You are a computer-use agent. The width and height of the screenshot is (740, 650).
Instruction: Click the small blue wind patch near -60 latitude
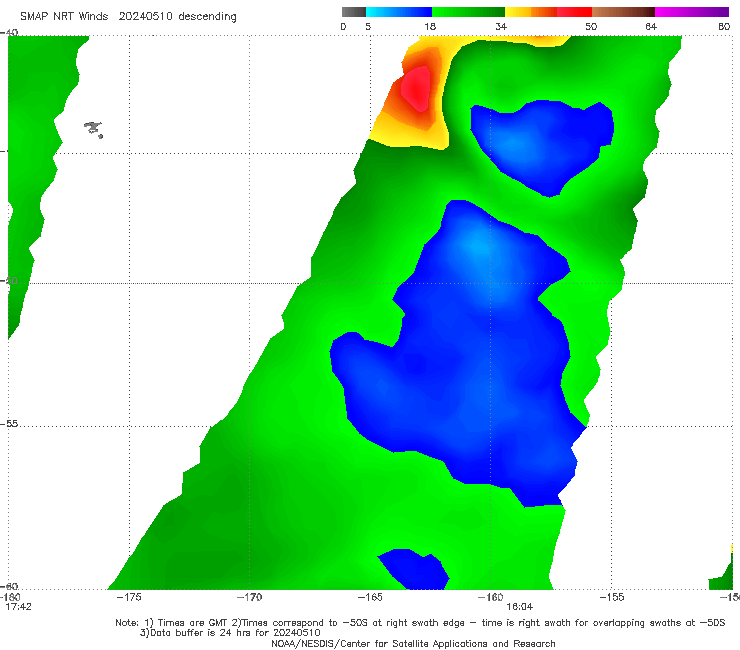pyautogui.click(x=413, y=569)
